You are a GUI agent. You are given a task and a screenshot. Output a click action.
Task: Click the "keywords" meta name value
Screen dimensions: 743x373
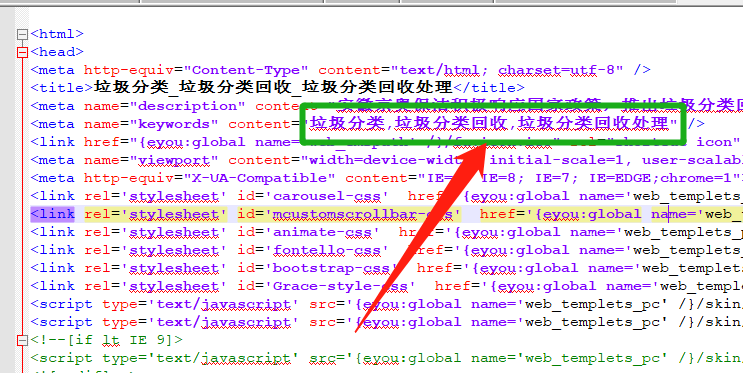174,124
